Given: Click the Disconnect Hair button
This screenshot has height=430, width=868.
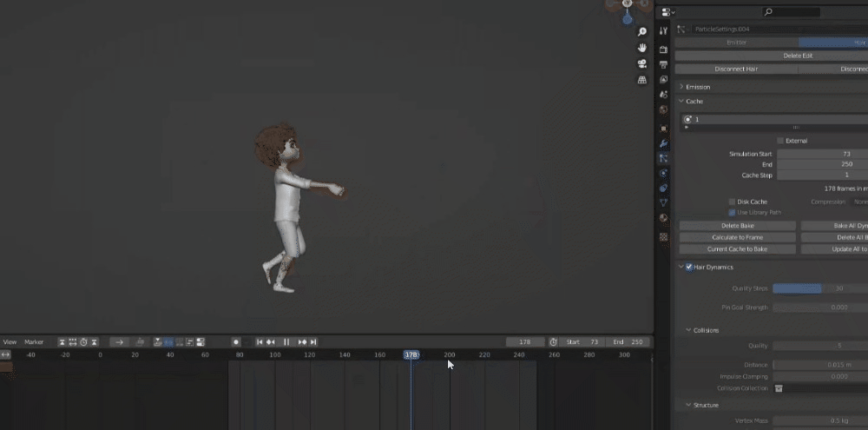Looking at the screenshot, I should (x=736, y=69).
